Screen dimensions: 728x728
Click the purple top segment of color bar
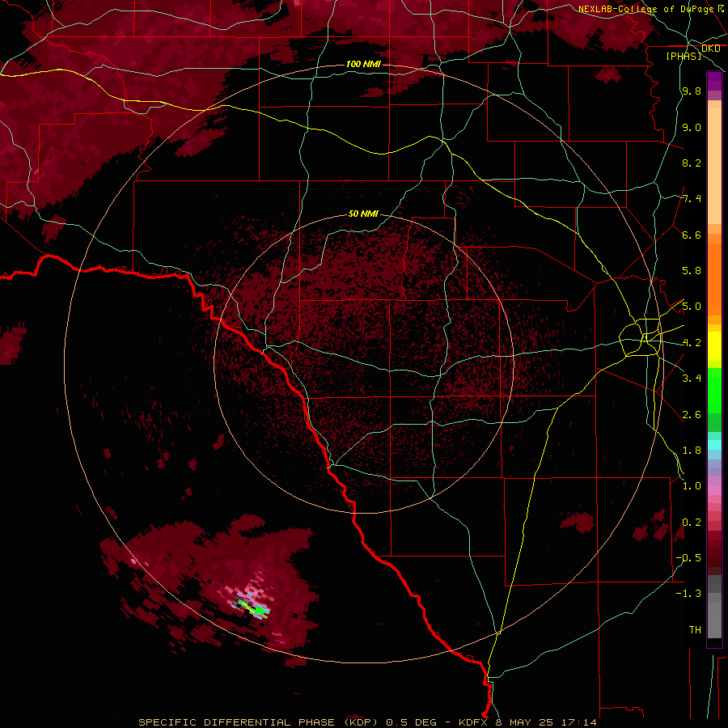(714, 81)
